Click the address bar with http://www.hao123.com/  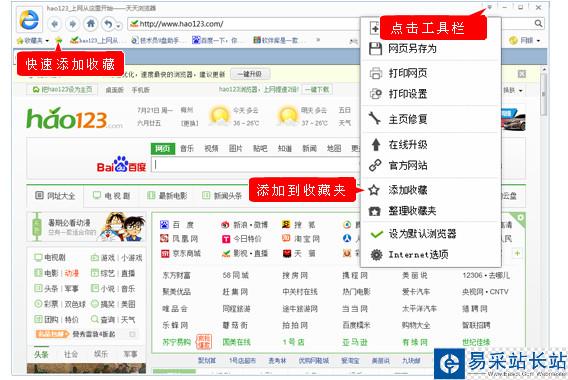coord(243,24)
